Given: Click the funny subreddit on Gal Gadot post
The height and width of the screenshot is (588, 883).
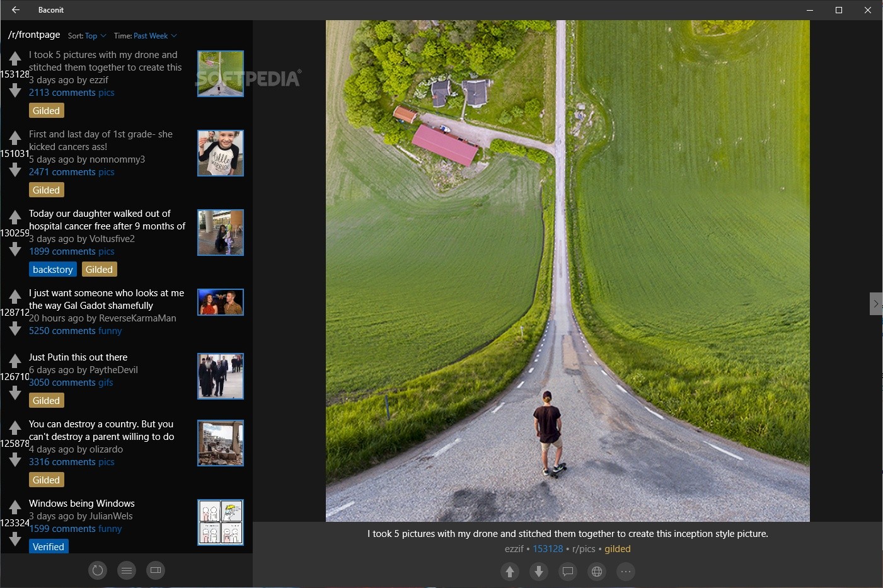Looking at the screenshot, I should [110, 331].
